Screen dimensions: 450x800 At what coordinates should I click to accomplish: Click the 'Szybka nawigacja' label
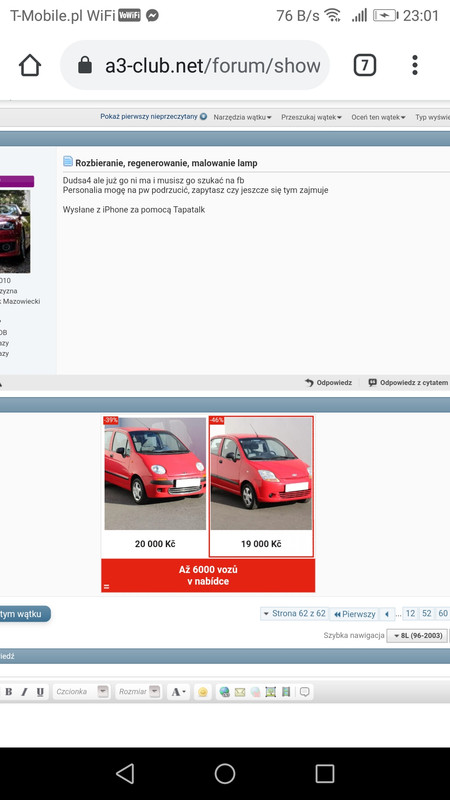[354, 636]
